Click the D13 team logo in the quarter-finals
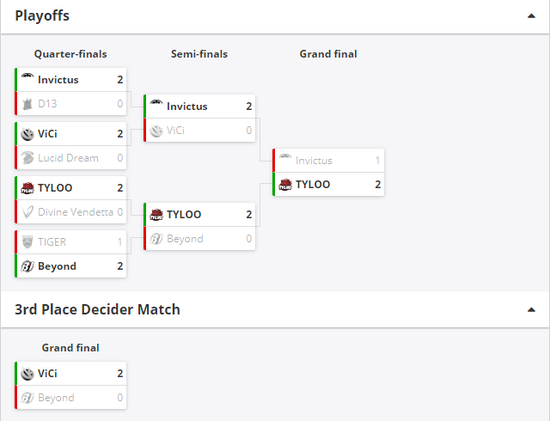 pos(27,104)
